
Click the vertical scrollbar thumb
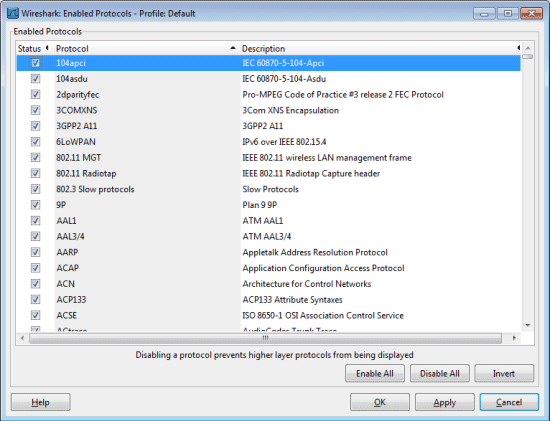[x=528, y=56]
